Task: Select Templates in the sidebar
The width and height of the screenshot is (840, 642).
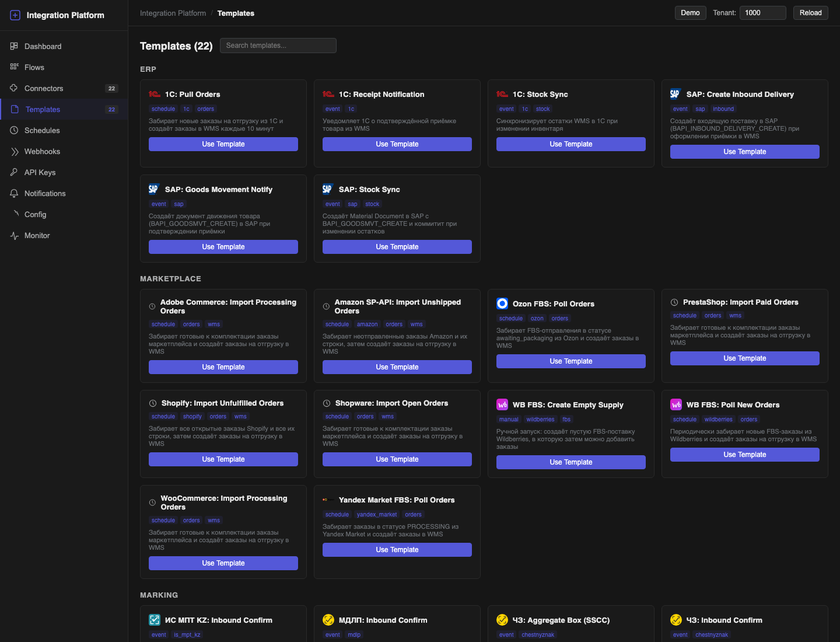Action: [64, 109]
